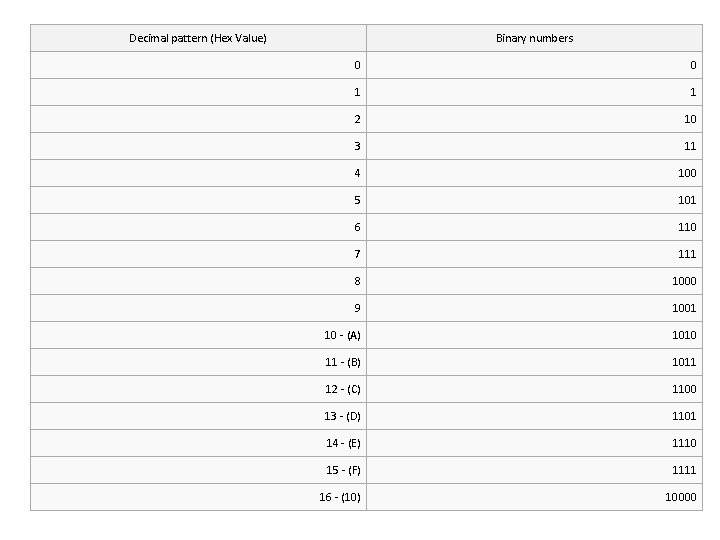The width and height of the screenshot is (720, 540).
Task: Click the binary value 1101
Action: click(x=684, y=416)
